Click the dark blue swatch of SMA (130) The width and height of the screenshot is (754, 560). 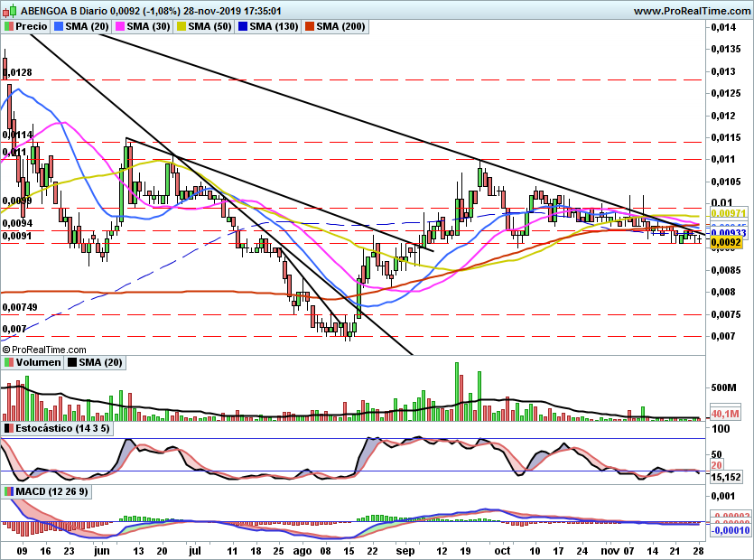click(x=243, y=26)
